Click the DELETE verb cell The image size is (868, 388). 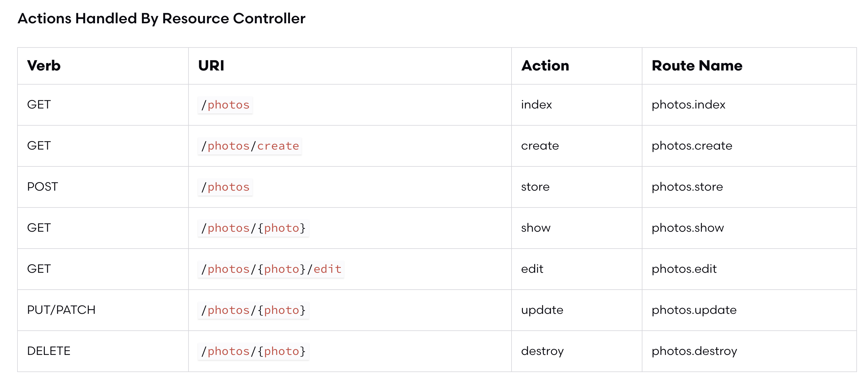(49, 351)
